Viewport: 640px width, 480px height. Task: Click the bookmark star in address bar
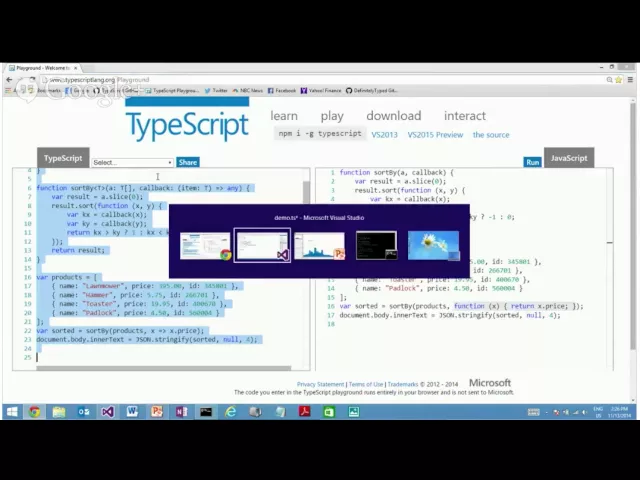[619, 80]
